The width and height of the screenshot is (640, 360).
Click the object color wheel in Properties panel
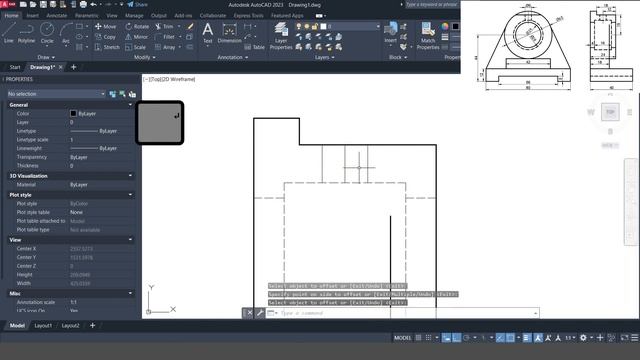(x=445, y=27)
